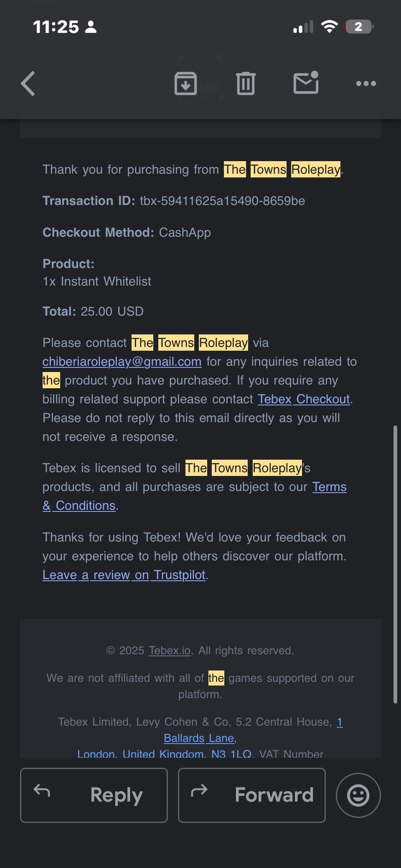Mark the email as unread

coord(306,83)
